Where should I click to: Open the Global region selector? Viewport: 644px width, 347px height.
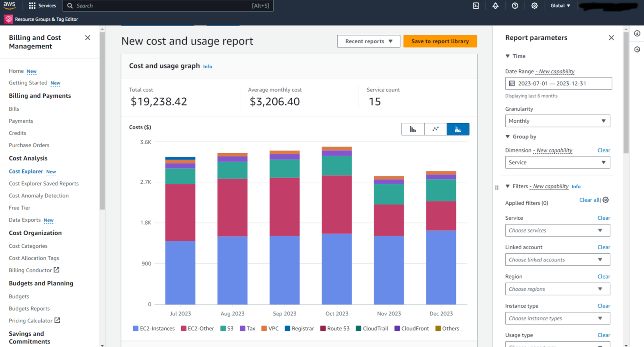pyautogui.click(x=560, y=5)
